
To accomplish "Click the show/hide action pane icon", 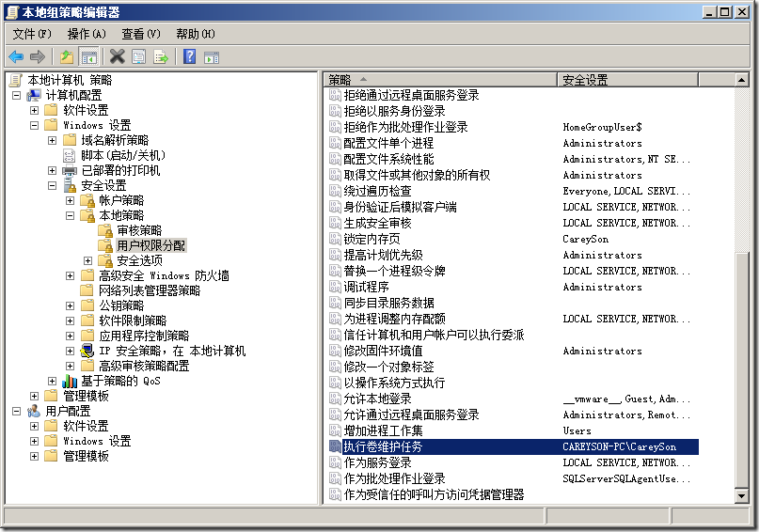I will tap(211, 56).
